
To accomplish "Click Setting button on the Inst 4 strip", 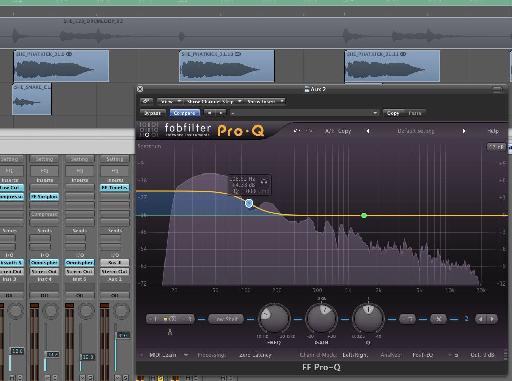I will click(44, 159).
